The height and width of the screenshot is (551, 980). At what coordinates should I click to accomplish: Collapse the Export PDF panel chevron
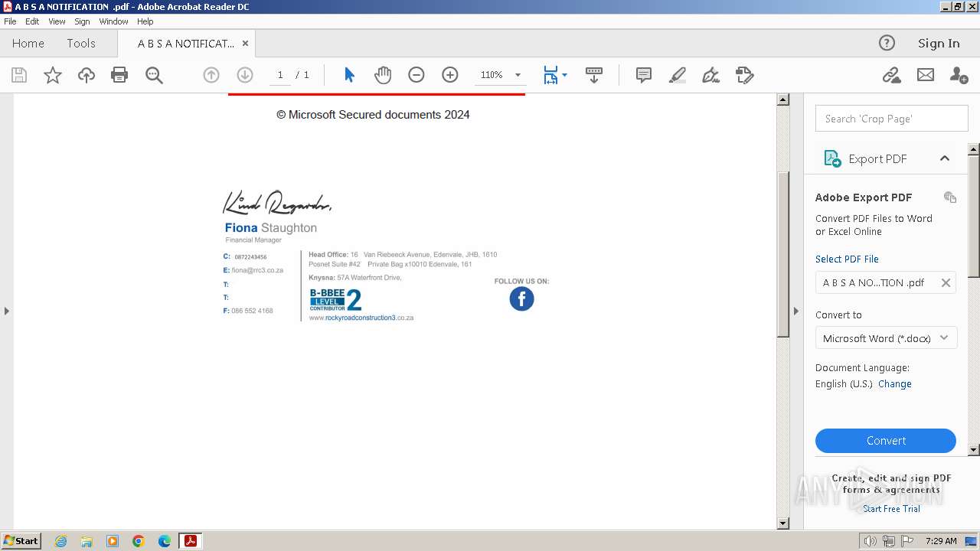945,158
